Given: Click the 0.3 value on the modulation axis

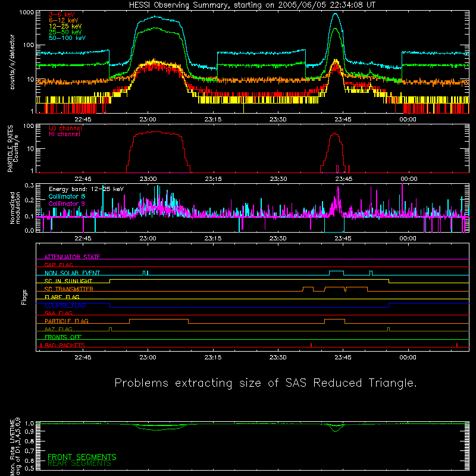Looking at the screenshot, I should click(29, 185).
